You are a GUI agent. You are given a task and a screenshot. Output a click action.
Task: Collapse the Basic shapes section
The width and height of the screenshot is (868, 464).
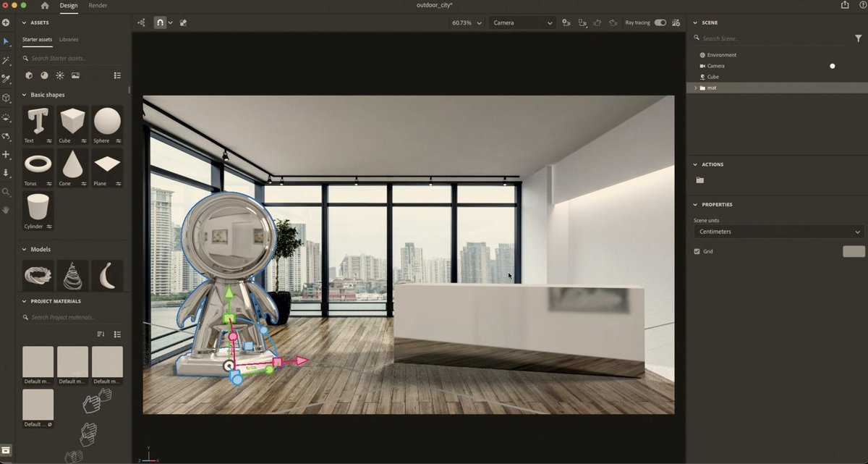click(x=24, y=95)
